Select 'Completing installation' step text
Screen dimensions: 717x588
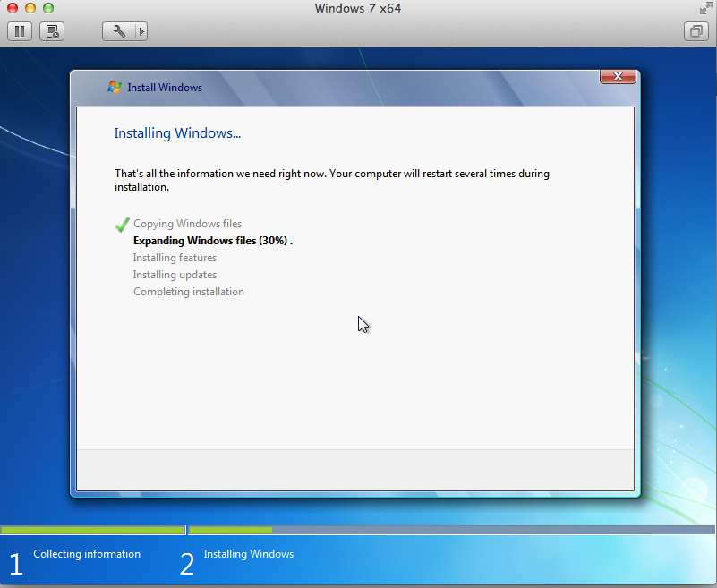tap(189, 292)
